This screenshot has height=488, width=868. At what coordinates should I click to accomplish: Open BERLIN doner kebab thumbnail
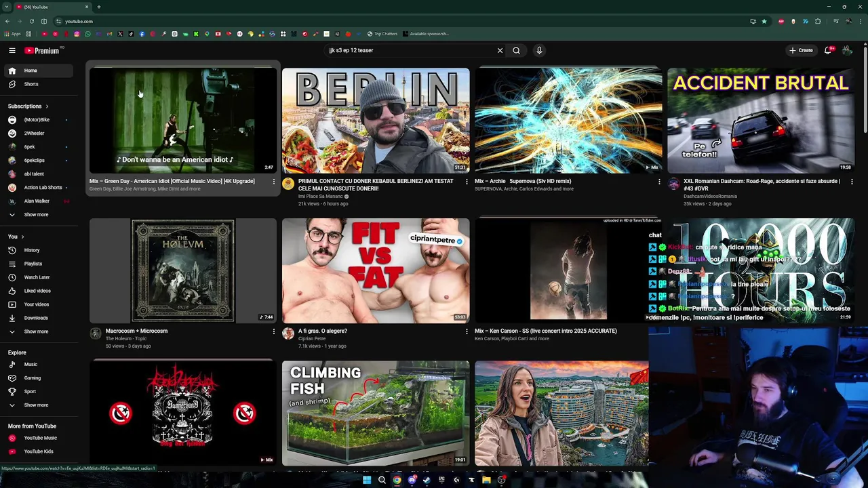(376, 120)
